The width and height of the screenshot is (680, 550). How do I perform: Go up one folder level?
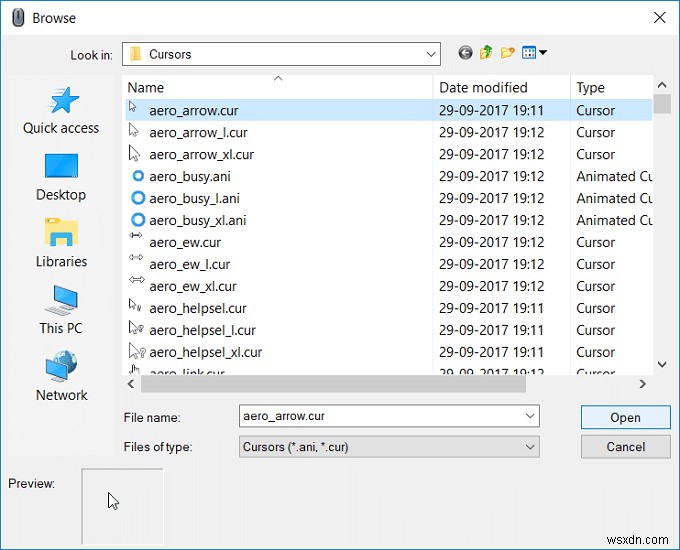click(x=486, y=53)
